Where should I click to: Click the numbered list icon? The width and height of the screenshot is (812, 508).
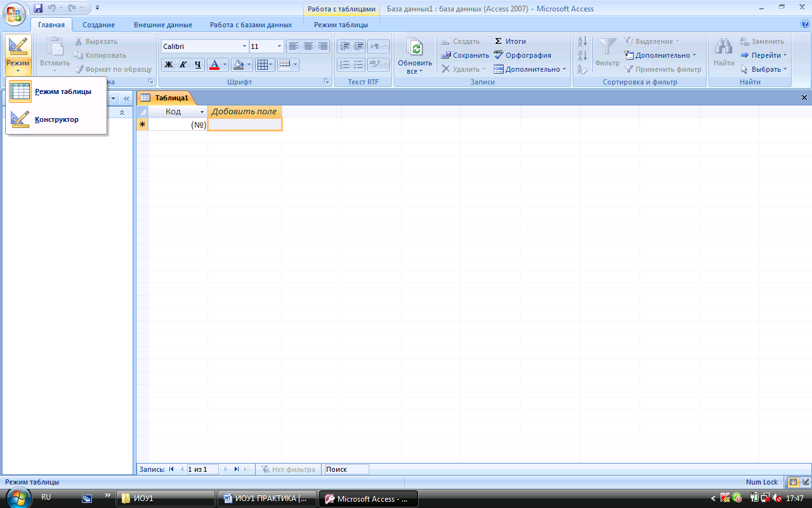click(344, 65)
